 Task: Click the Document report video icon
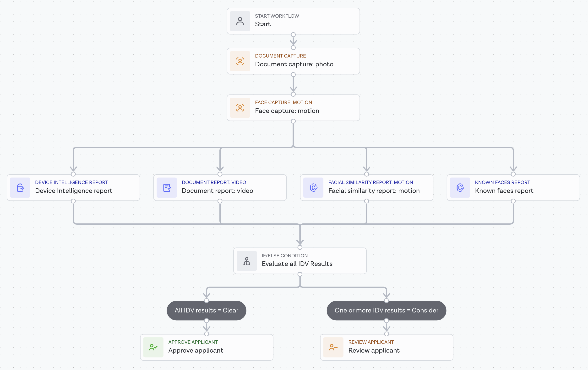click(x=167, y=188)
